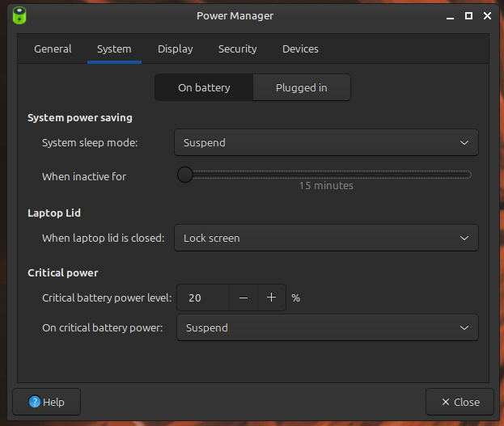Image resolution: width=504 pixels, height=426 pixels.
Task: Open the Devices tab
Action: pyautogui.click(x=300, y=49)
